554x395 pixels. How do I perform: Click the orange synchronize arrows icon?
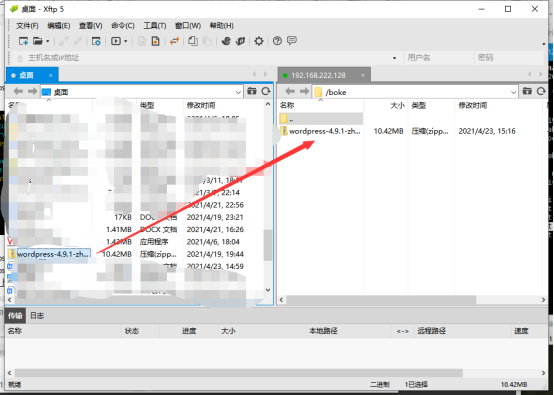tap(175, 41)
